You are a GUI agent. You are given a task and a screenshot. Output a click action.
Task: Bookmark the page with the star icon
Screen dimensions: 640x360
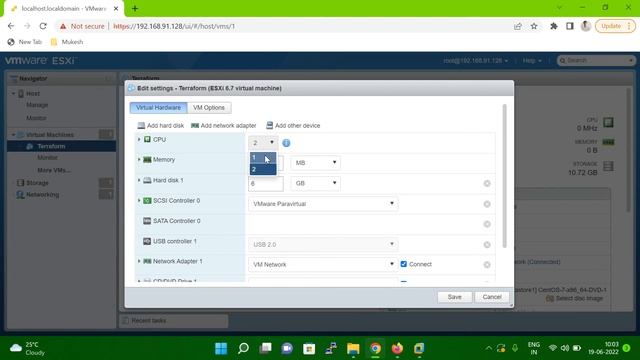[534, 26]
